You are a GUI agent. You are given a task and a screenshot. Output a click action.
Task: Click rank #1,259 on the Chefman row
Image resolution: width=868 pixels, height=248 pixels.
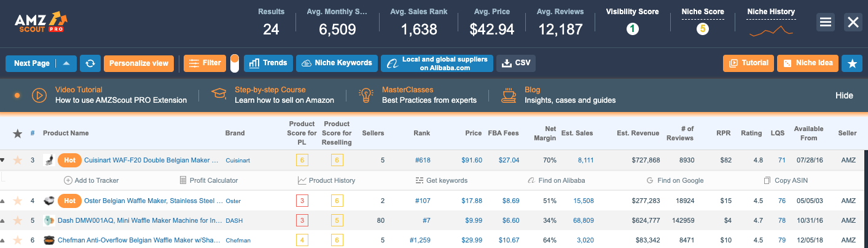click(x=420, y=240)
